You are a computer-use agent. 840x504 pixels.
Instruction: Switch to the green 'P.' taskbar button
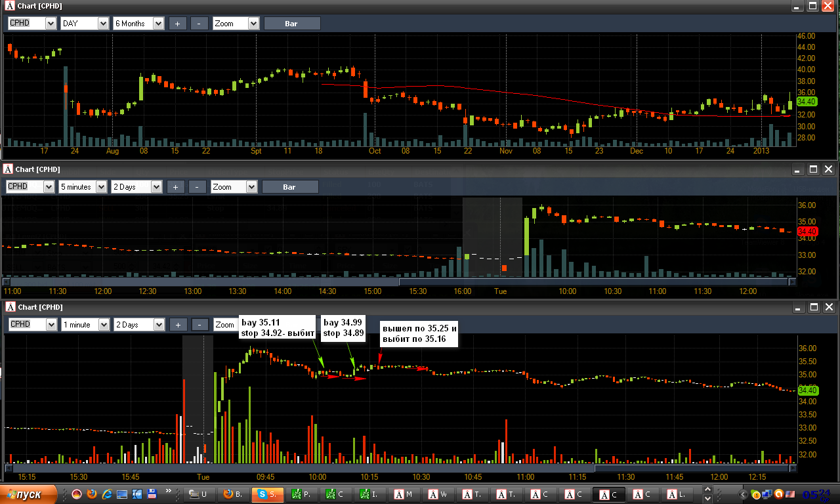pos(301,494)
